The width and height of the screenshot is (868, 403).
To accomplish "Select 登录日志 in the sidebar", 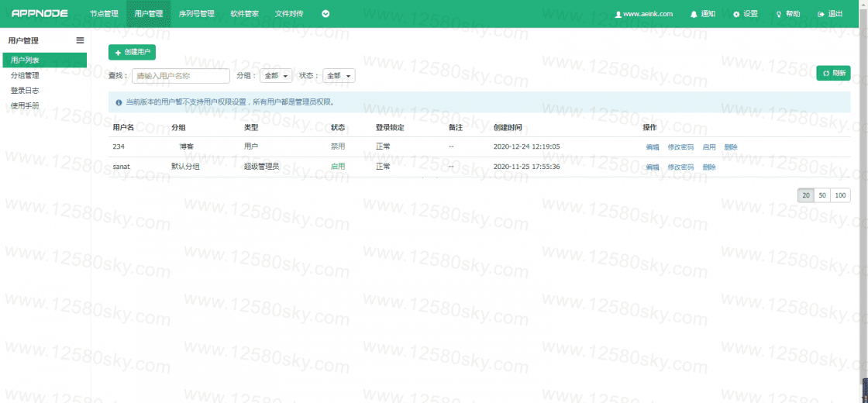I will click(25, 90).
